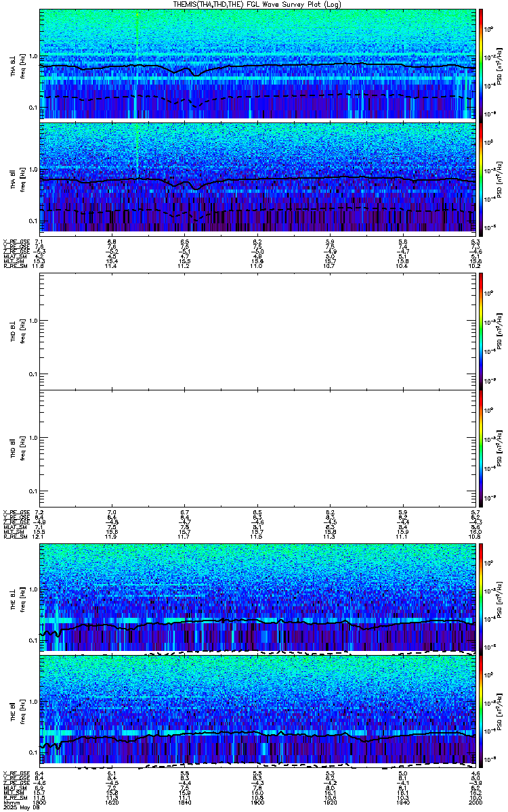Click the "THD B∥ freq [Hz]" axis label
The height and width of the screenshot is (812, 508).
point(17,449)
